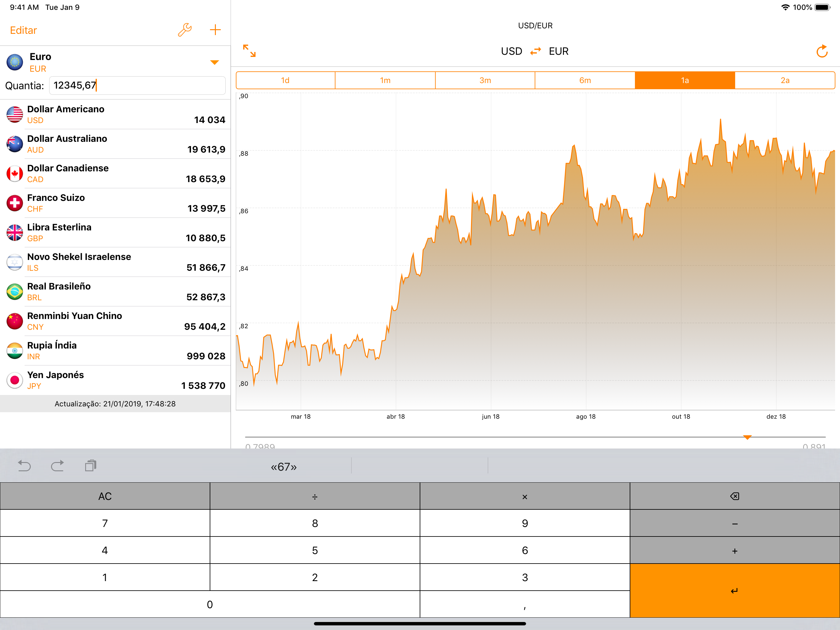840x630 pixels.
Task: Select the Libra Esterlina GBP row
Action: (115, 233)
